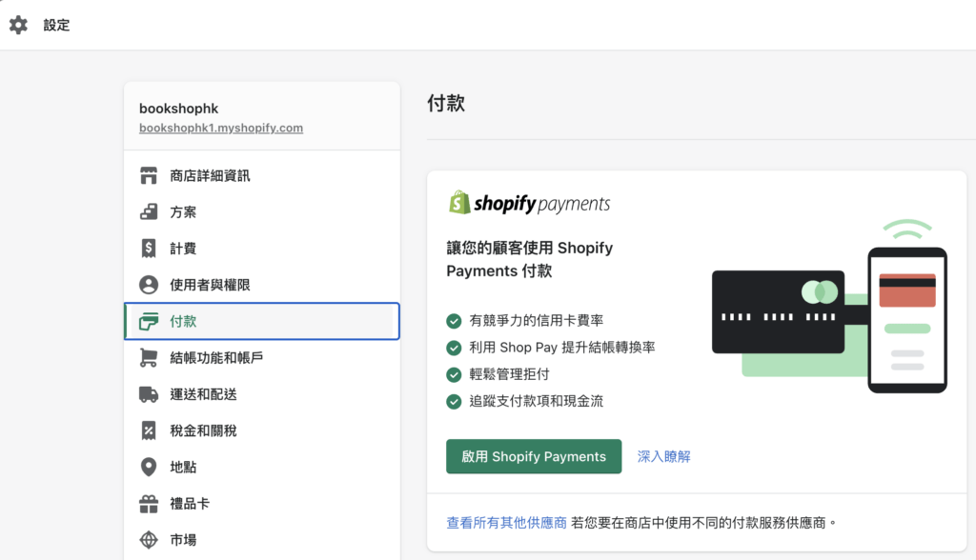Viewport: 976px width, 560px height.
Task: Open 商店詳細資訊 settings page
Action: pyautogui.click(x=262, y=175)
